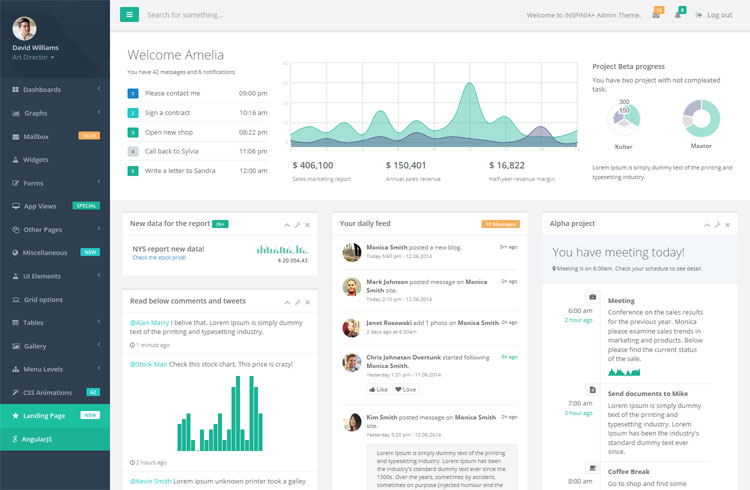Open the mail envelope notifications icon
This screenshot has width=750, height=490.
(656, 15)
